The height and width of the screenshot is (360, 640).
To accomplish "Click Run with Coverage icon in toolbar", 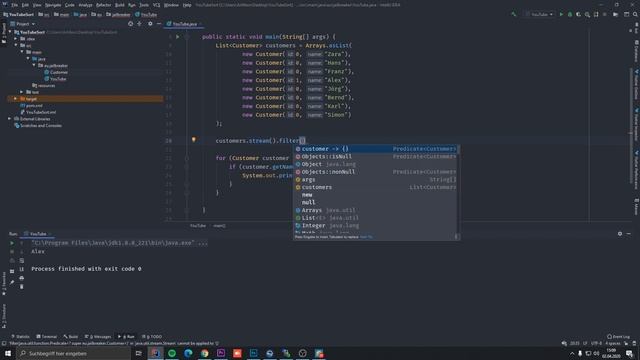I will pos(578,14).
